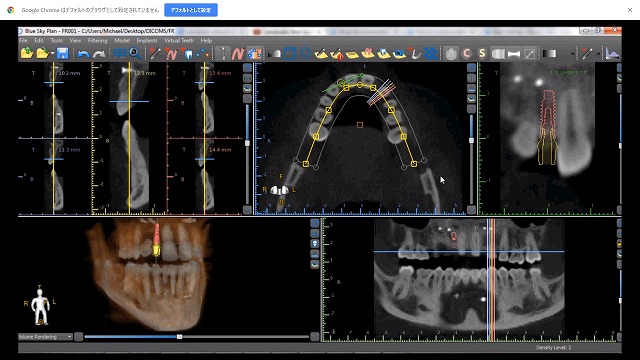Click the diagonal line box icon

pos(529,53)
